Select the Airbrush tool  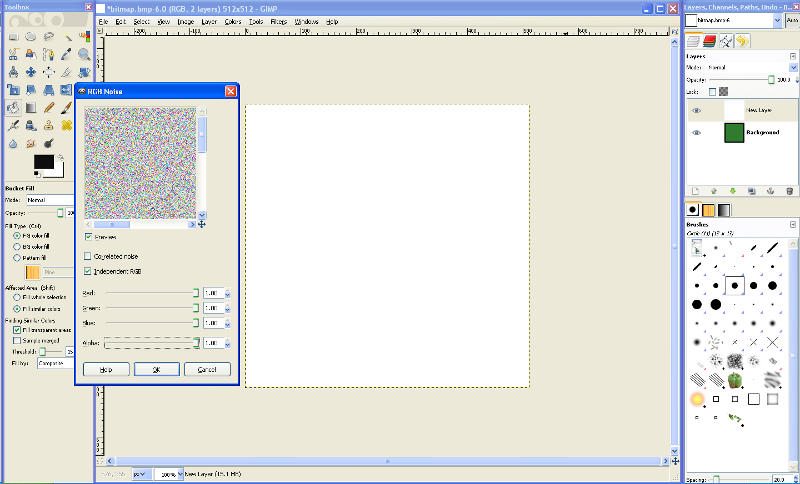click(x=13, y=125)
